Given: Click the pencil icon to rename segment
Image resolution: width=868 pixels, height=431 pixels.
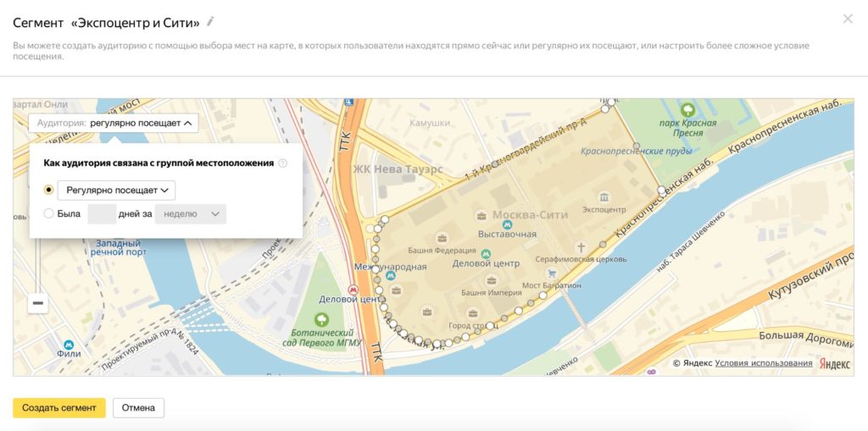Looking at the screenshot, I should pyautogui.click(x=211, y=21).
